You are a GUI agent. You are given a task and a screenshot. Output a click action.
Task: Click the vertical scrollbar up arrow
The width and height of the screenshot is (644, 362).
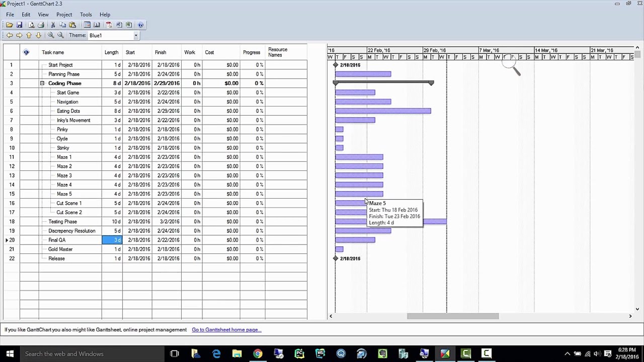click(637, 48)
